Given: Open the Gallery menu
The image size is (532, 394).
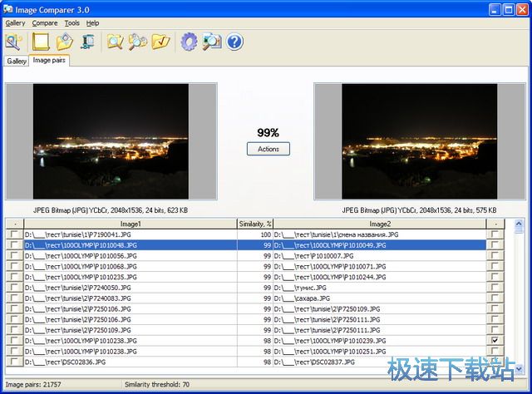Looking at the screenshot, I should click(x=15, y=23).
